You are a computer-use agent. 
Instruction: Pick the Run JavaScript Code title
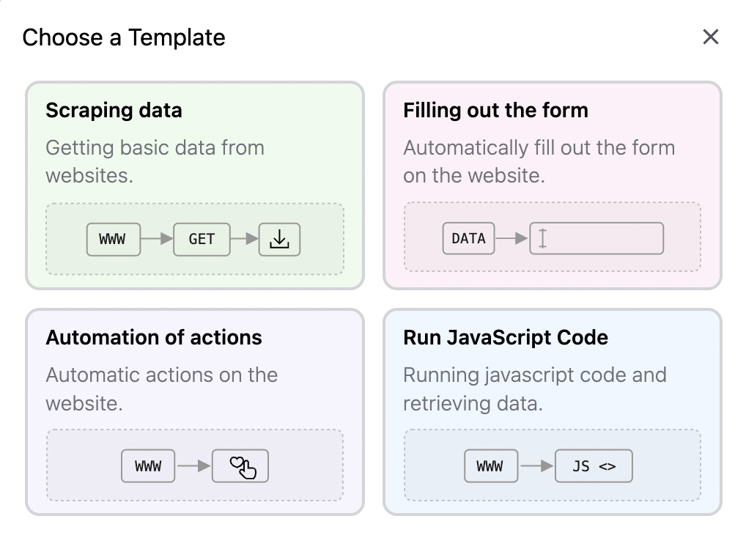coord(506,338)
